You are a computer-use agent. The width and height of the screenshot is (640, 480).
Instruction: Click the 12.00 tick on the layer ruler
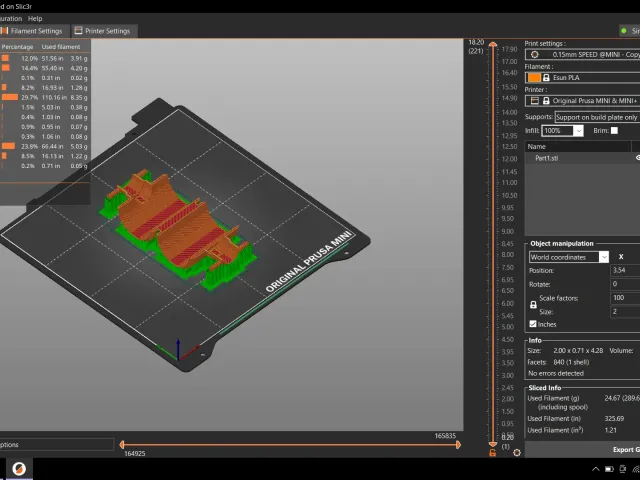pos(509,159)
